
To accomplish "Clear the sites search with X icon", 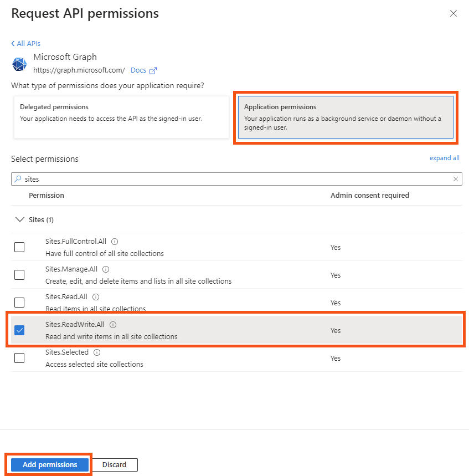I will click(x=455, y=179).
